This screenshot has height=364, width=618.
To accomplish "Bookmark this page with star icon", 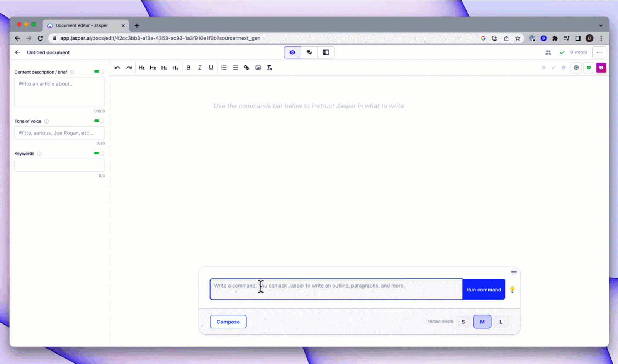I will 518,38.
